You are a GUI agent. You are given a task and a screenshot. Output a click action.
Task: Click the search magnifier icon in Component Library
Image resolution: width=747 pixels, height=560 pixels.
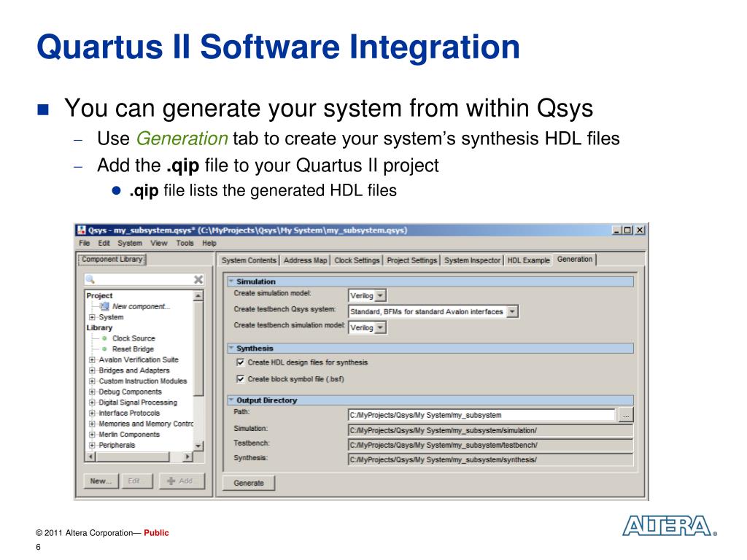click(x=90, y=279)
